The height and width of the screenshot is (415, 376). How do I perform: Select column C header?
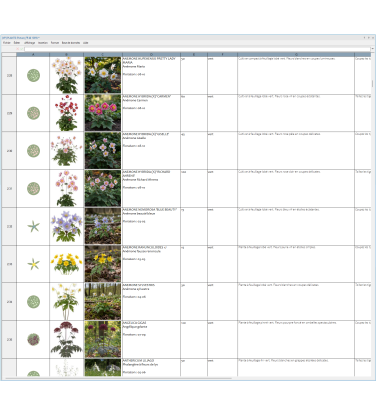[x=103, y=54]
